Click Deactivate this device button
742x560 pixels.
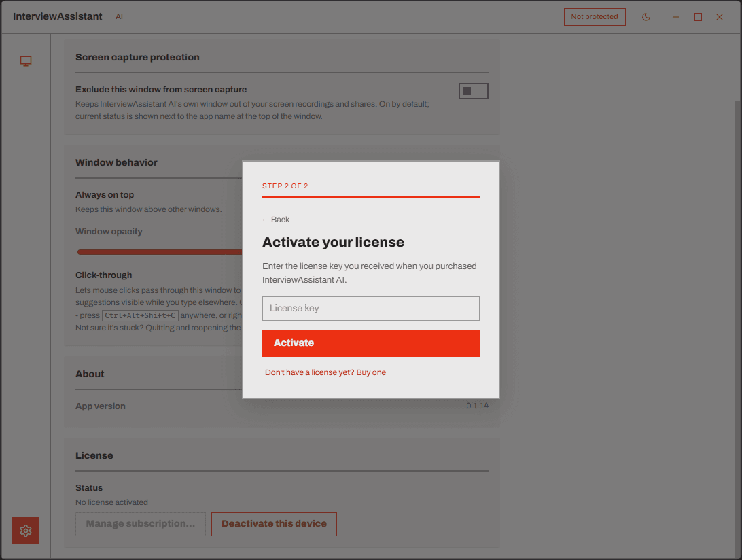tap(274, 524)
